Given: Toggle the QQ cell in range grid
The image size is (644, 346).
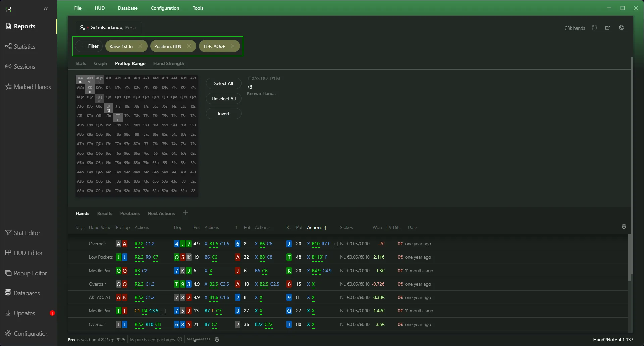Looking at the screenshot, I should [x=99, y=99].
